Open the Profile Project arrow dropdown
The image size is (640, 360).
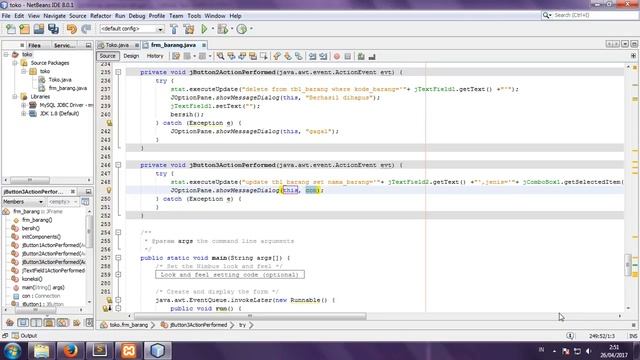tap(251, 29)
